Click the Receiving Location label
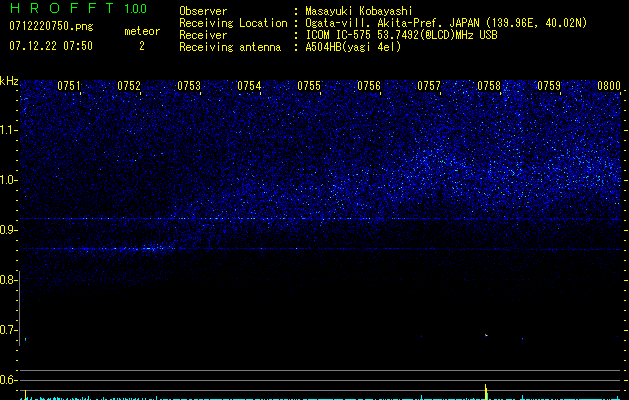This screenshot has width=629, height=400. coord(233,23)
